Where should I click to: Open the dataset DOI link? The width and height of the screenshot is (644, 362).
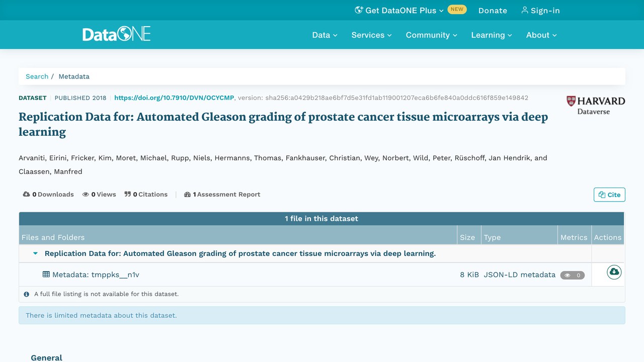coord(174,98)
